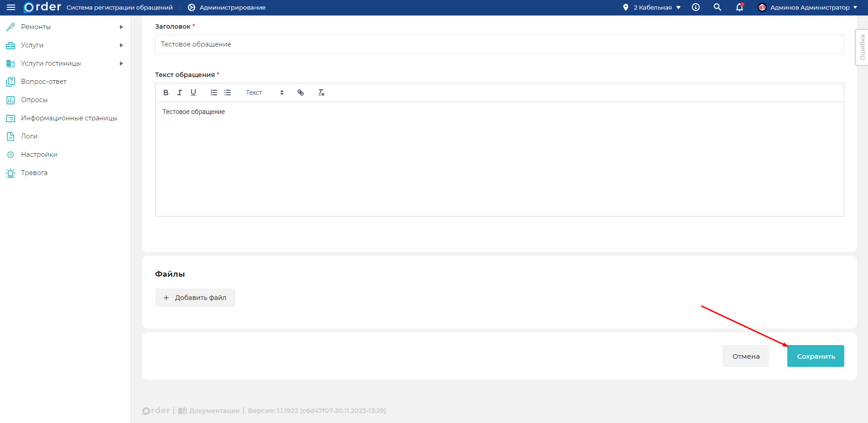
Task: Insert a numbered list
Action: (213, 93)
